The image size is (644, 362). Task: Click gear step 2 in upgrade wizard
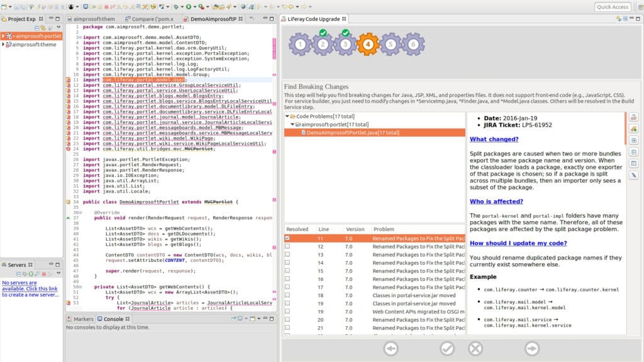tap(323, 45)
